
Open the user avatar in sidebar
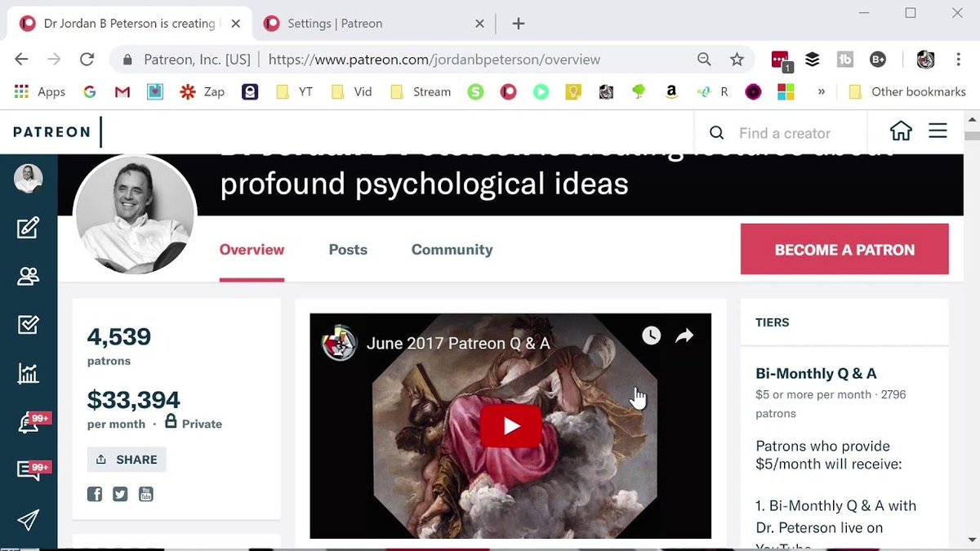click(x=29, y=178)
